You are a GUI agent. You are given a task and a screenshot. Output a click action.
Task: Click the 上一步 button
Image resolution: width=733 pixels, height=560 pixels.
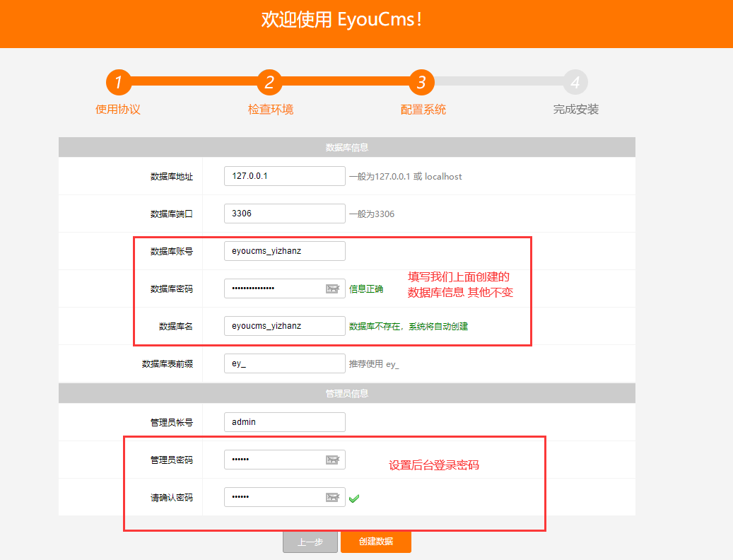pyautogui.click(x=310, y=541)
